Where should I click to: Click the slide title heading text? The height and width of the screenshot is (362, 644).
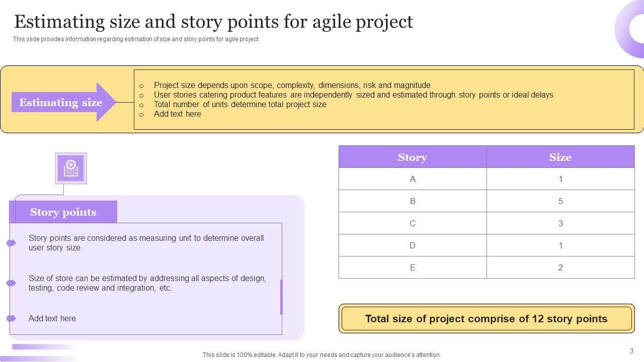pos(214,22)
